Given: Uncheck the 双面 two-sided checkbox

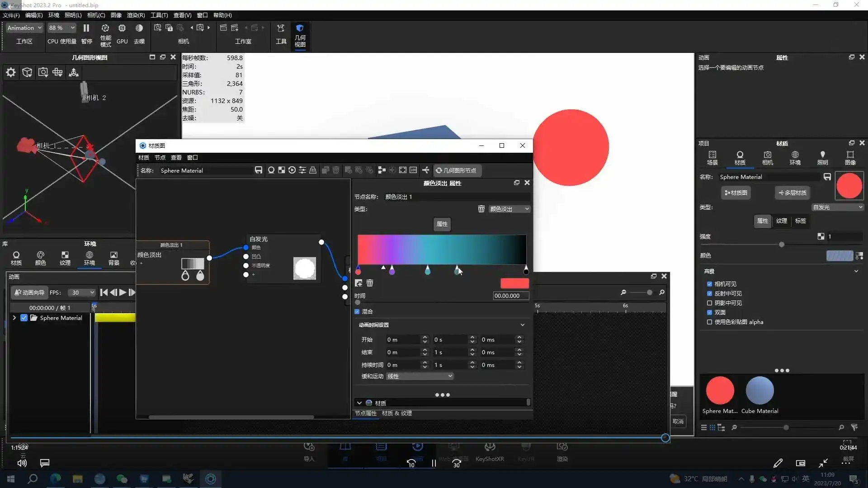Looking at the screenshot, I should (709, 313).
